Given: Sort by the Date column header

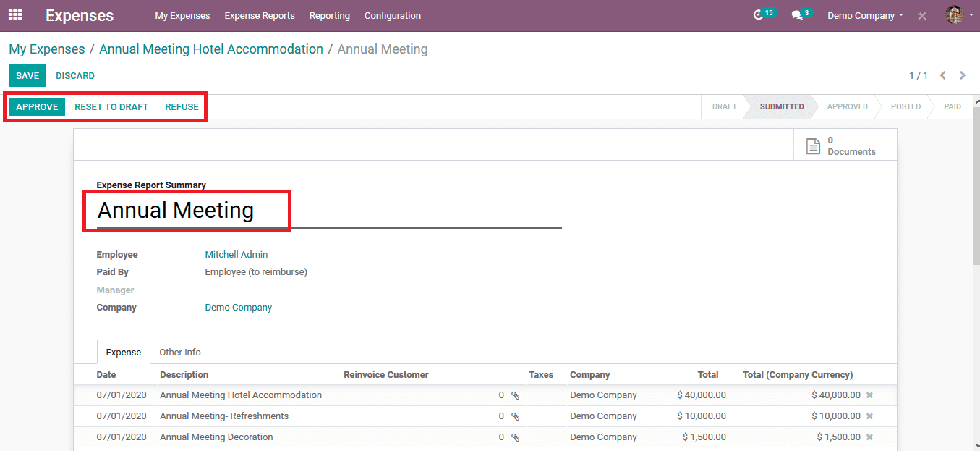Looking at the screenshot, I should (106, 375).
